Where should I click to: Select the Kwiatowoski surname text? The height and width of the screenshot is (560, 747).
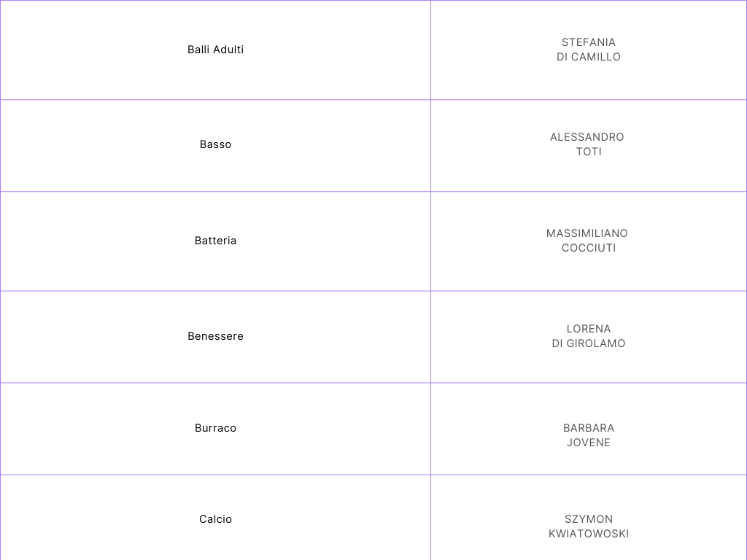(589, 534)
